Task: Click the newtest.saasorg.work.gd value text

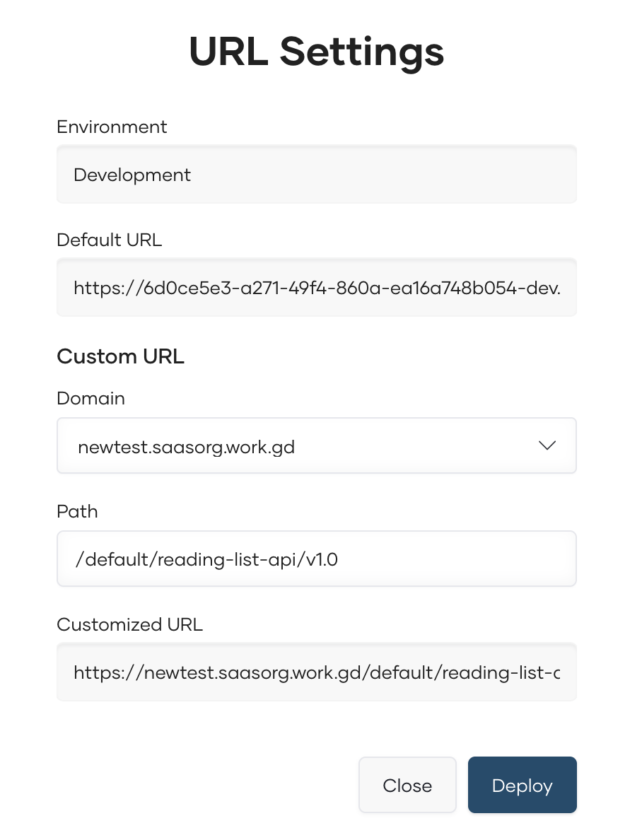Action: [186, 447]
